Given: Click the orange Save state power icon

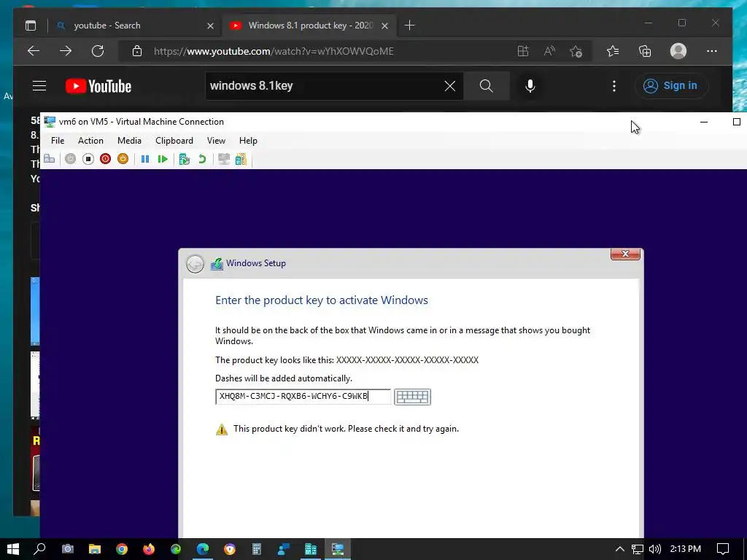Looking at the screenshot, I should pos(123,159).
